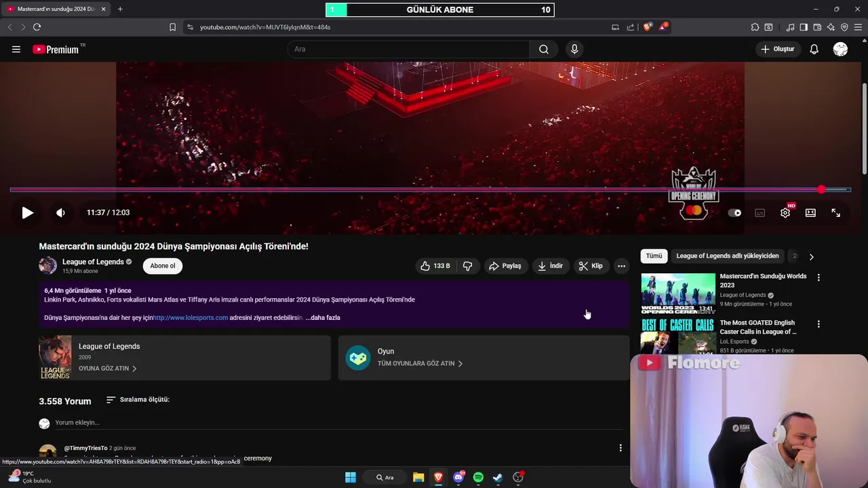Click the 'Yorum ekleyin...' comment field
The width and height of the screenshot is (868, 488).
point(338,423)
